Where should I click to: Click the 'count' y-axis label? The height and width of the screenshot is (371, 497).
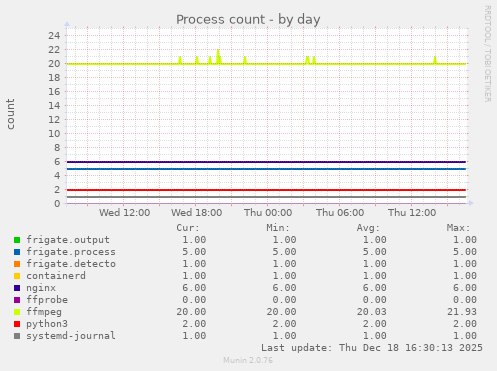(x=10, y=114)
